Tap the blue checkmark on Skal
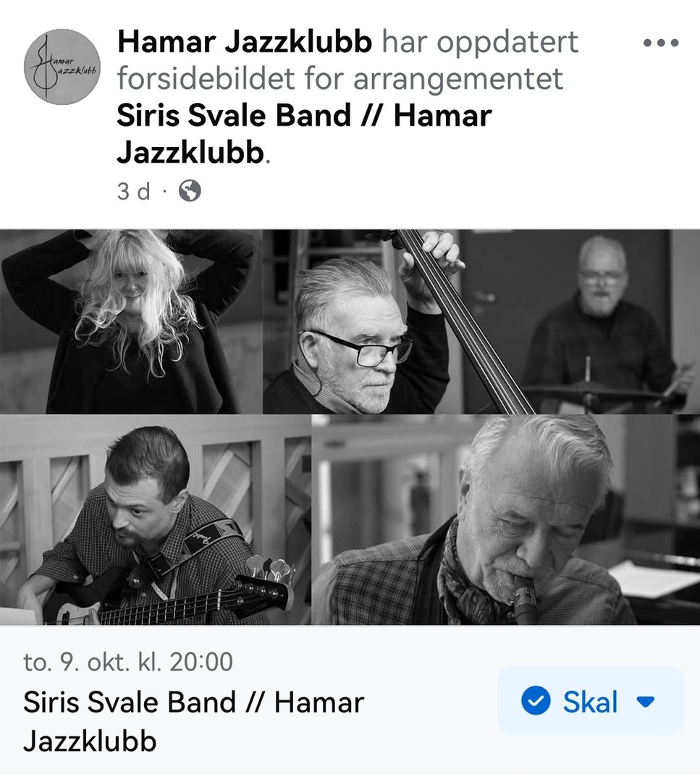This screenshot has width=700, height=782. [x=536, y=700]
